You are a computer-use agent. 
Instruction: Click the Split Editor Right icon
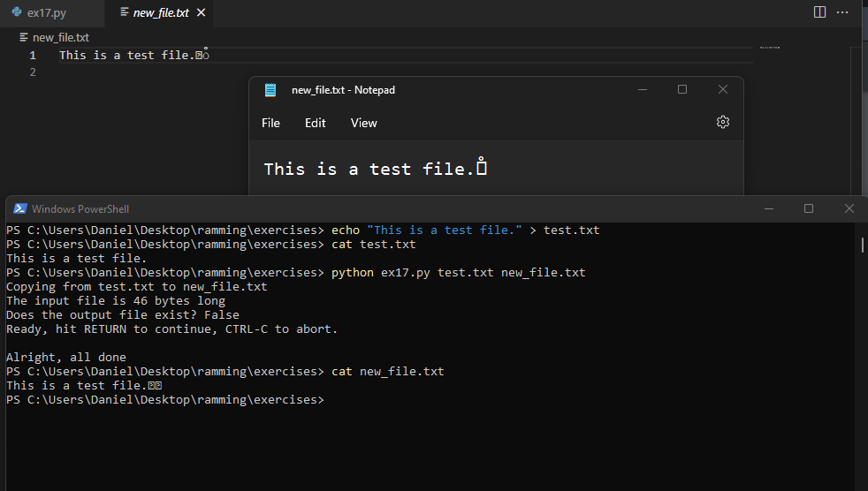click(x=819, y=12)
